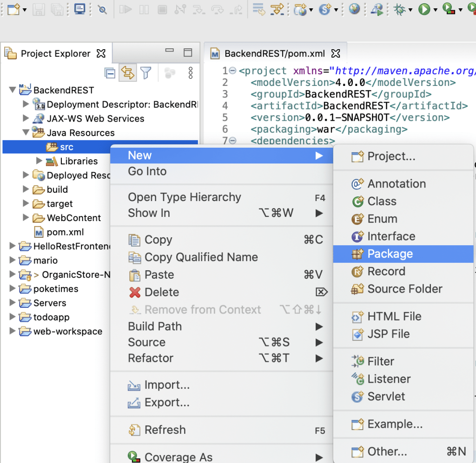Expand the Libraries node in the tree
This screenshot has height=463, width=476.
click(40, 161)
